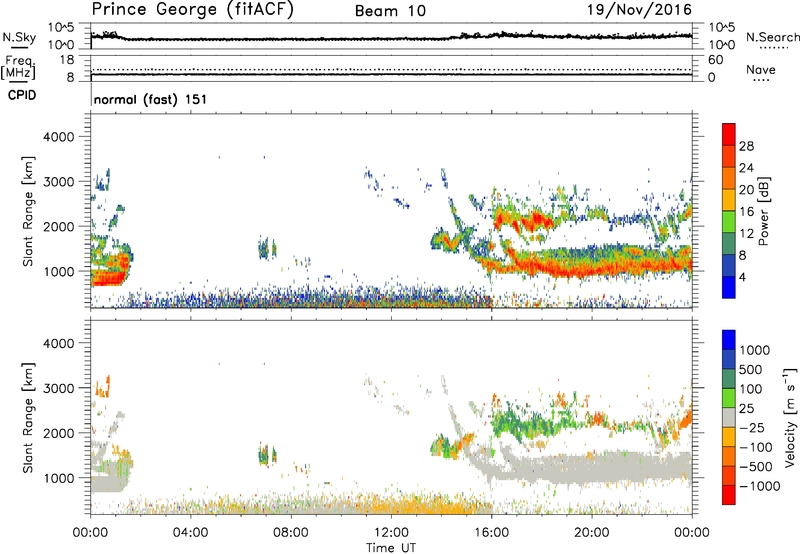Click the 4000 tick of the power panel

pos(59,137)
